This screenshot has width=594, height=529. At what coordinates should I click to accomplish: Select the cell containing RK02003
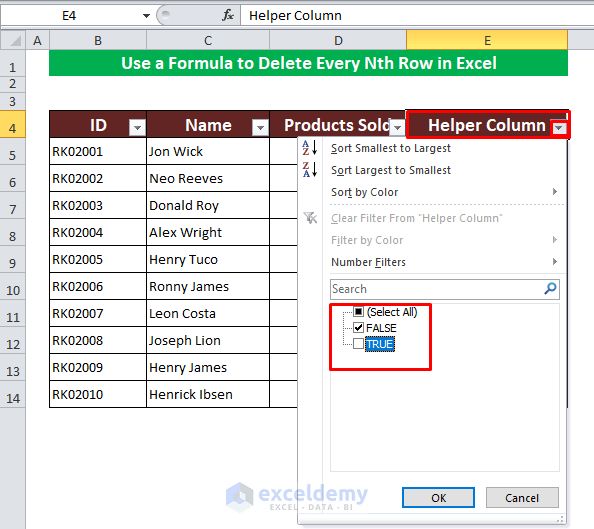tap(98, 205)
